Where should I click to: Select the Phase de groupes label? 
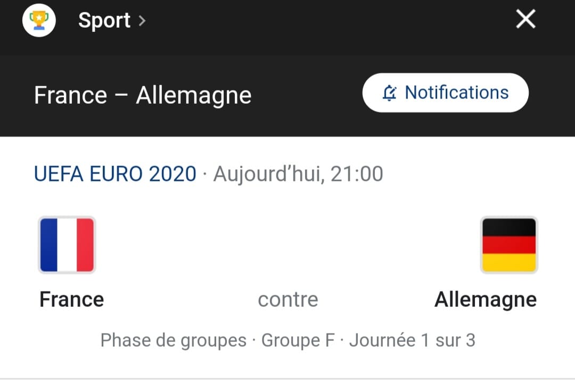tap(174, 340)
